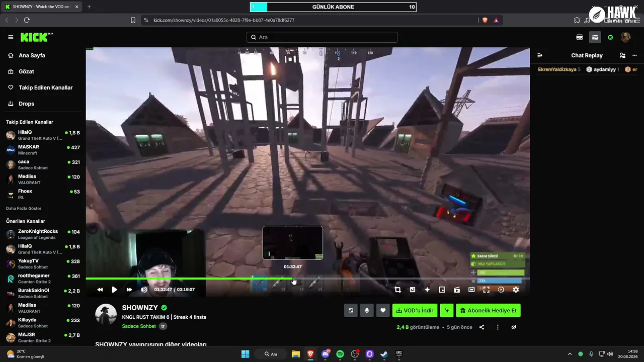Viewport: 644px width, 362px height.
Task: Open player settings gear
Action: pyautogui.click(x=516, y=290)
